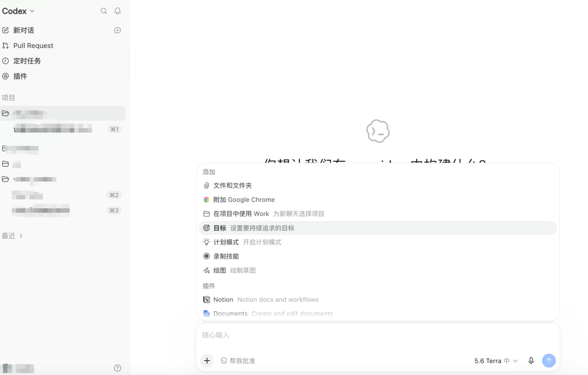Image resolution: width=588 pixels, height=375 pixels.
Task: Click the @ icon next to 插件 in sidebar
Action: [x=5, y=76]
